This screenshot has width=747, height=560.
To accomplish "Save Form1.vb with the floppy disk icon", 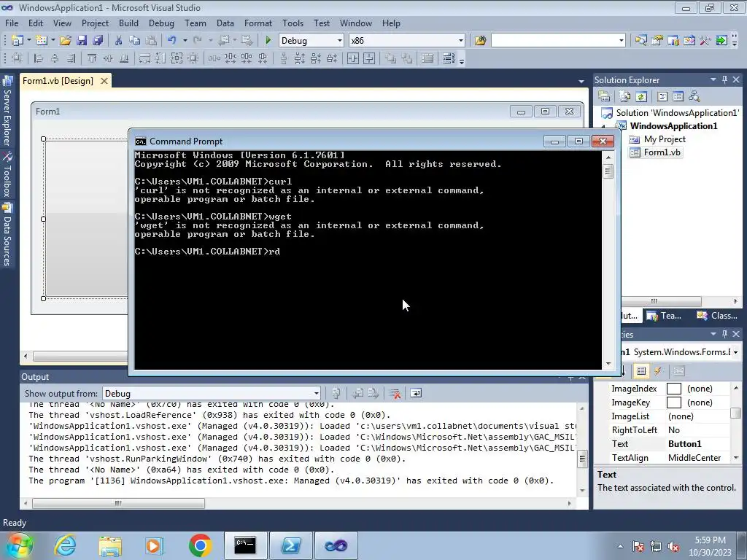I will [x=82, y=41].
